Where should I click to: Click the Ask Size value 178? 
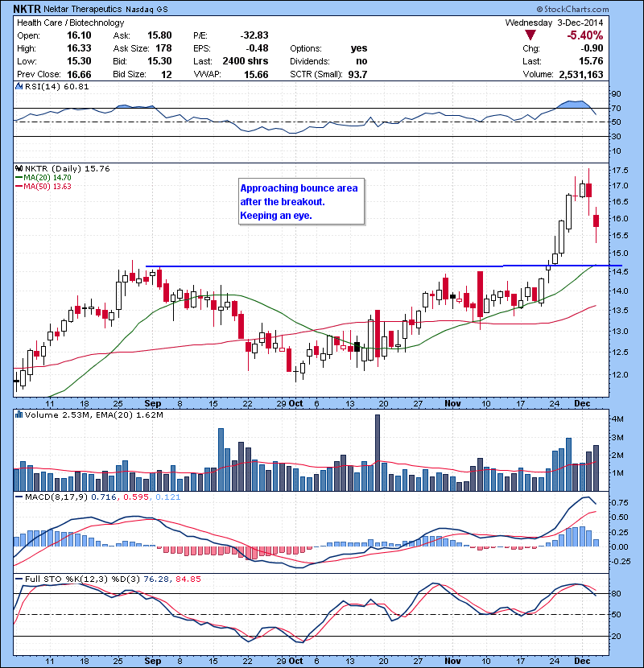(x=163, y=48)
